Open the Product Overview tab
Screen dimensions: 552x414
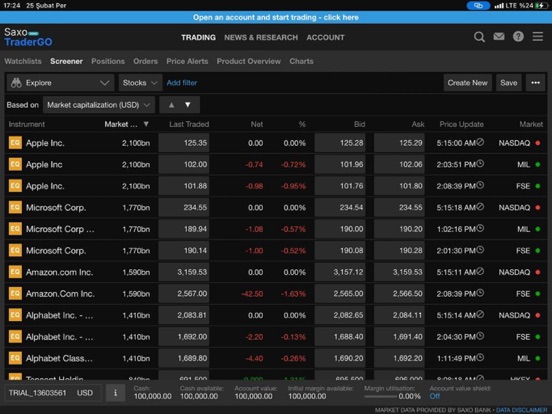(x=249, y=61)
